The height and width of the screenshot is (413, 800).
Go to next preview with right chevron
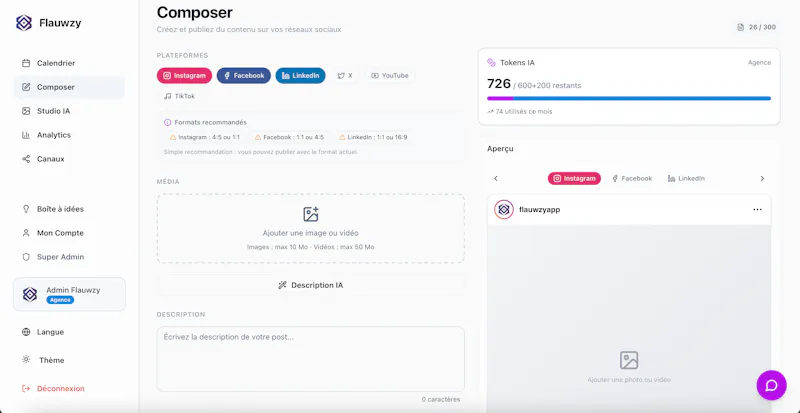(x=762, y=179)
